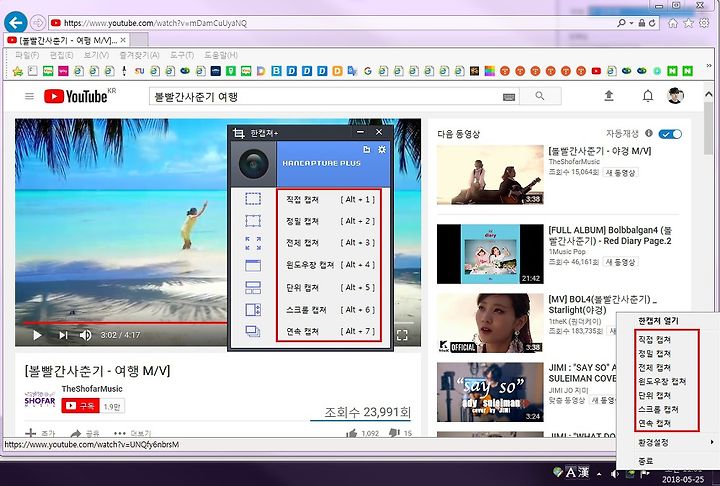The width and height of the screenshot is (720, 486).
Task: Click the browser forward arrow button
Action: pos(38,23)
